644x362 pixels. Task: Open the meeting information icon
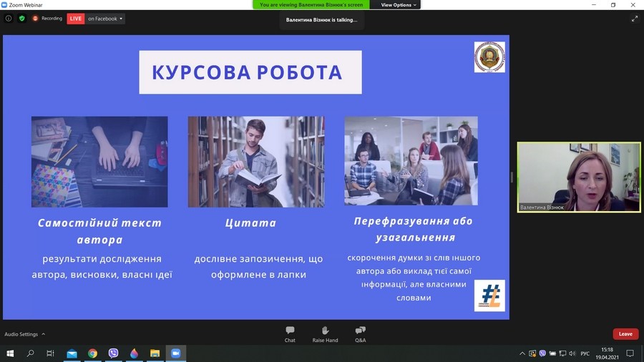click(8, 19)
